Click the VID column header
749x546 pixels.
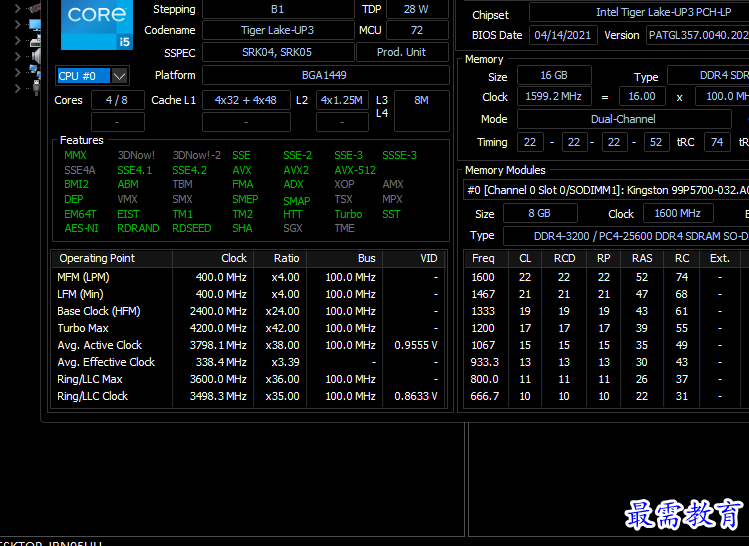coord(414,258)
